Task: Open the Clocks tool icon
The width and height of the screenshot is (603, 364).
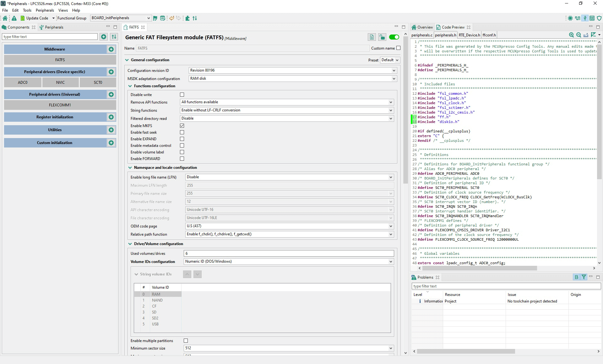Action: click(x=578, y=18)
